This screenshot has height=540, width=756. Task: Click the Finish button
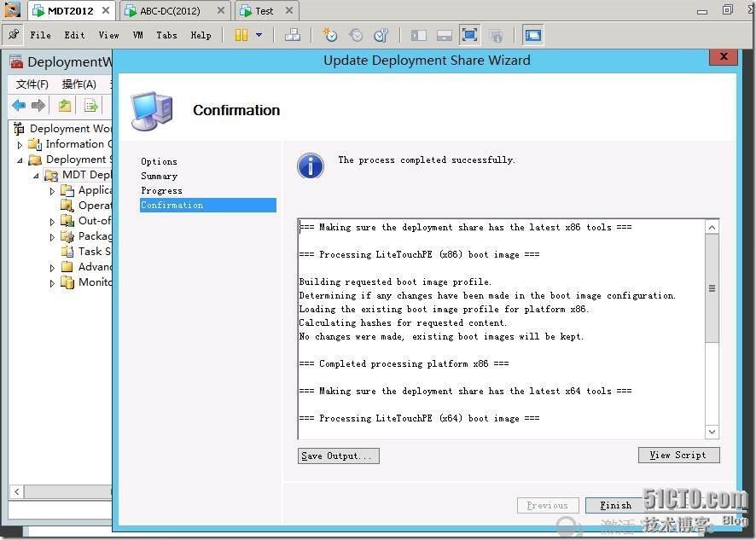pos(615,504)
